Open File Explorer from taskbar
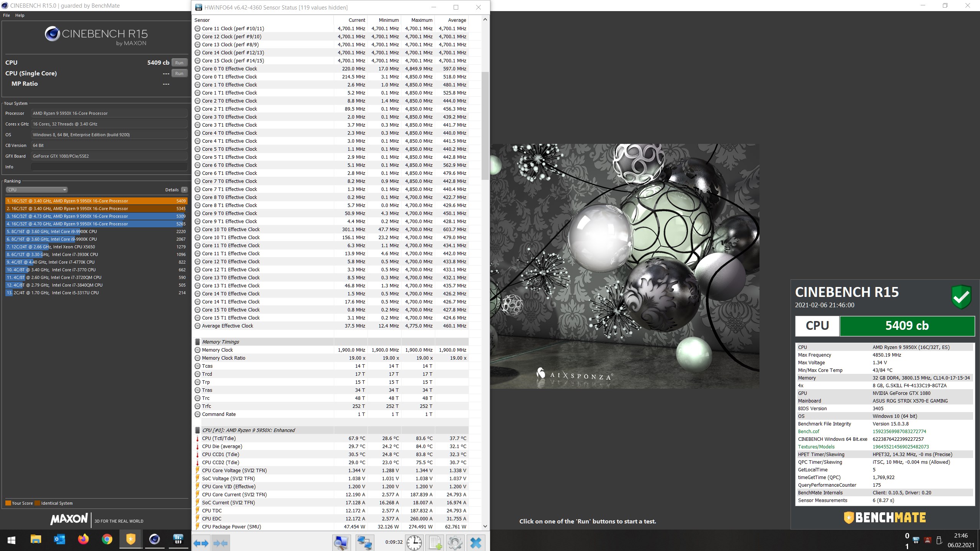 [36, 540]
